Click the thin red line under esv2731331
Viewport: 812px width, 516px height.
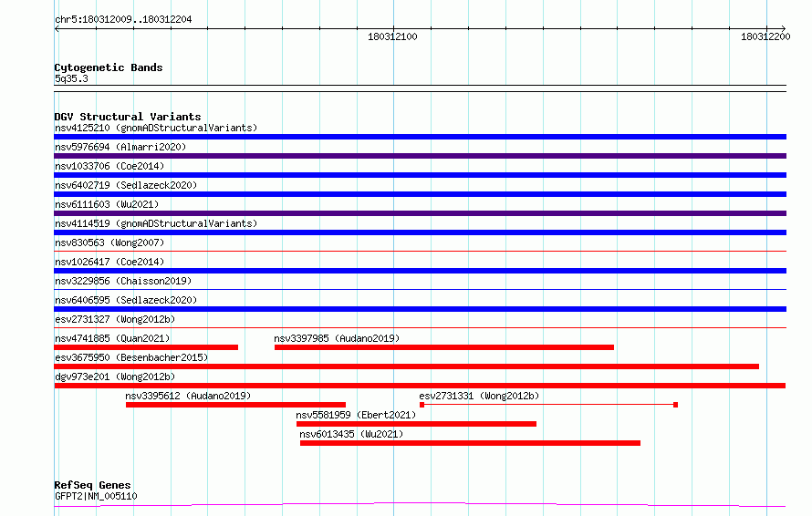point(549,405)
